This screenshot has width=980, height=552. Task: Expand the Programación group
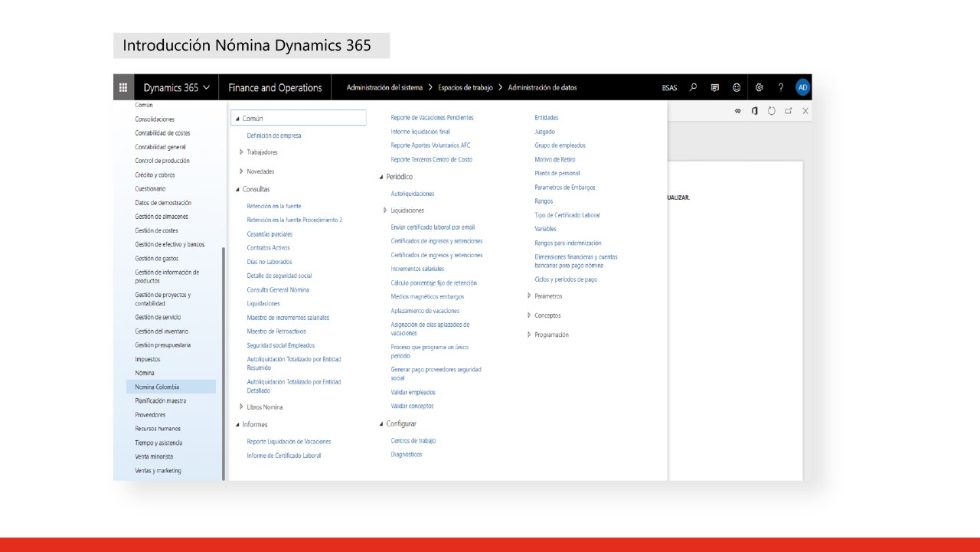pos(529,334)
